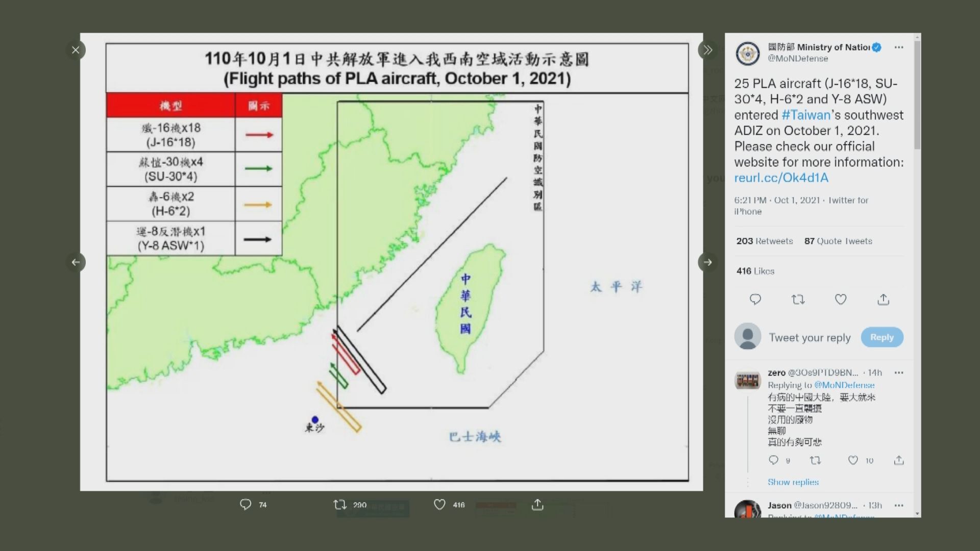
Task: Click the previous image arrow on the left
Action: point(76,262)
